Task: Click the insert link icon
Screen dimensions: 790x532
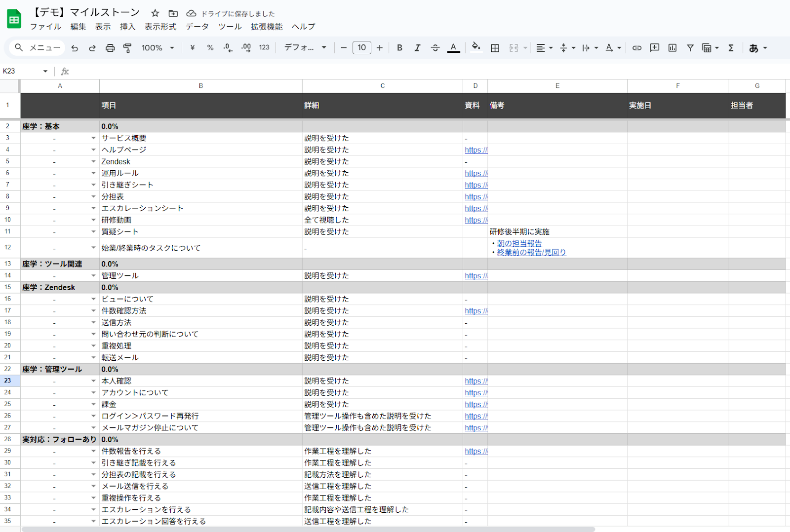Action: coord(637,48)
